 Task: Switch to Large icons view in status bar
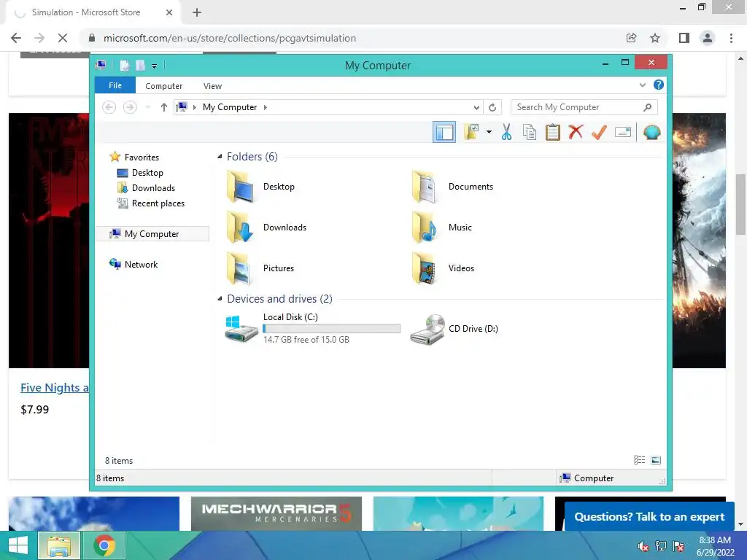pos(656,460)
